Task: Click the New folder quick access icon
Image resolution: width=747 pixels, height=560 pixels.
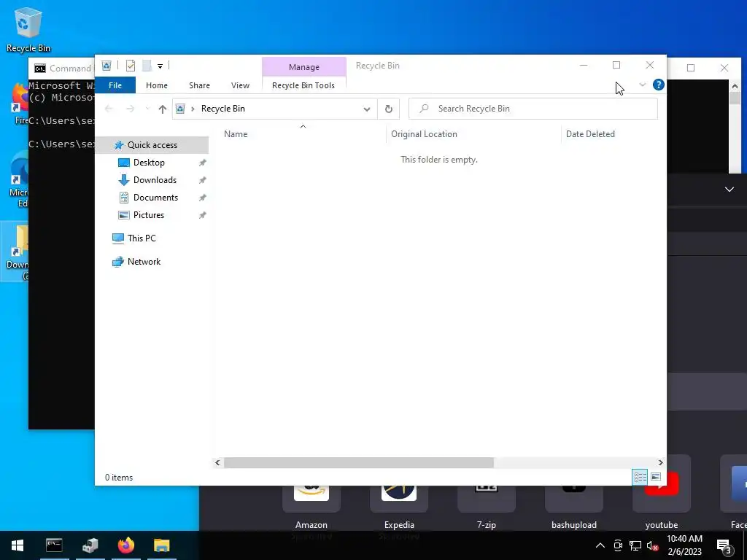Action: click(x=147, y=66)
